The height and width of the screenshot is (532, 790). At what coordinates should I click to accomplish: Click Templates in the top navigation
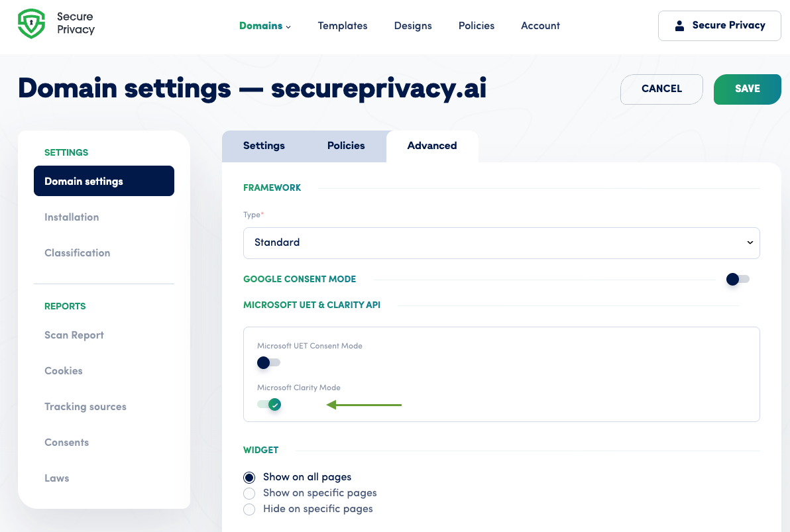coord(343,26)
